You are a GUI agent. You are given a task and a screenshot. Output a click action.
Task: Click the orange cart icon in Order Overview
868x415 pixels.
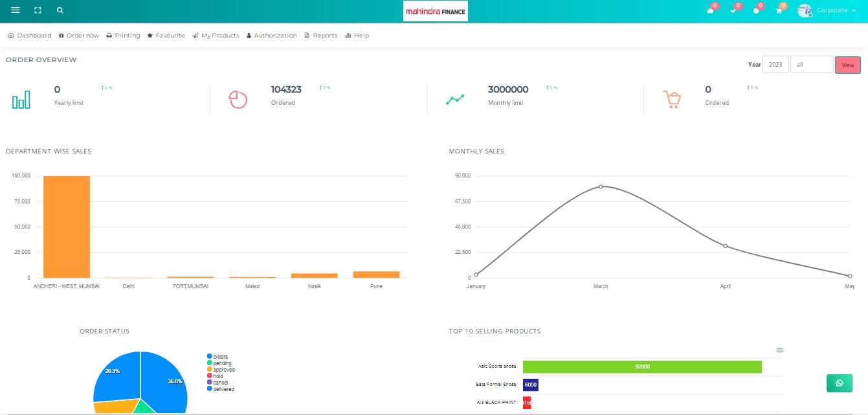672,99
